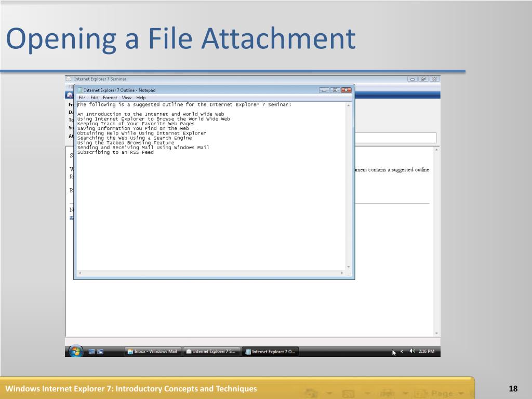Click the 2:16 PM clock
This screenshot has height=399, width=532.
(427, 351)
